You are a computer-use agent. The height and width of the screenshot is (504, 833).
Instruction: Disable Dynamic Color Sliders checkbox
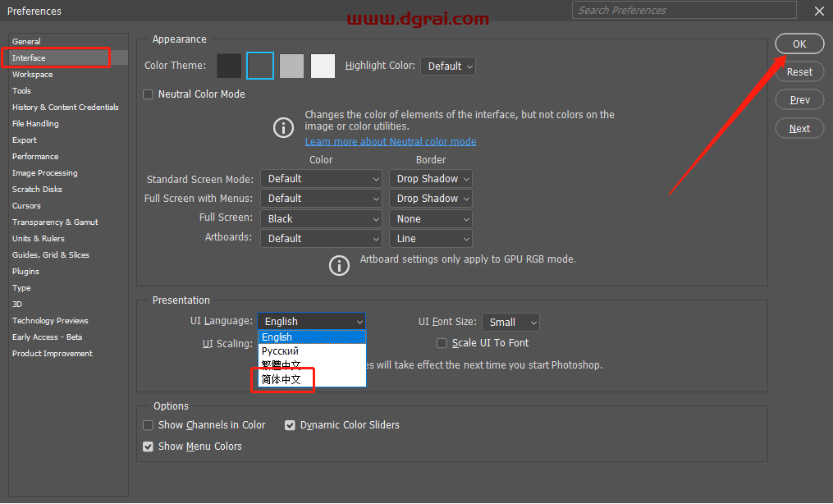tap(290, 425)
